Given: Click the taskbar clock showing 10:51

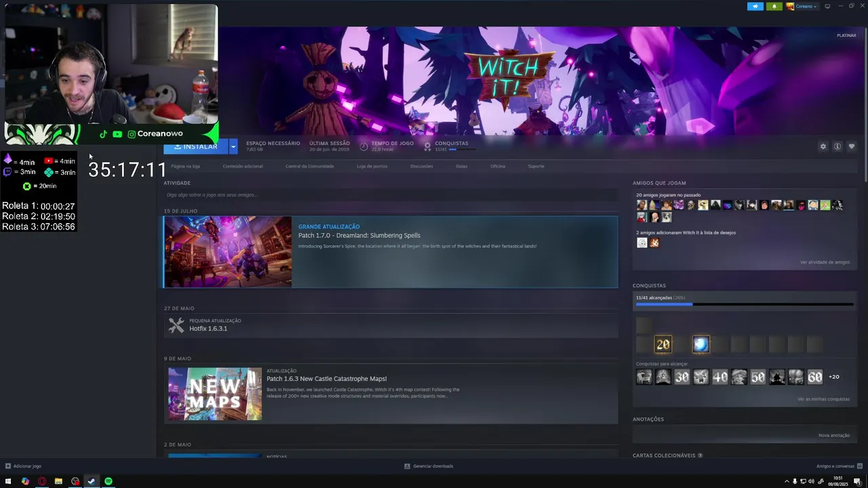Looking at the screenshot, I should [x=838, y=481].
